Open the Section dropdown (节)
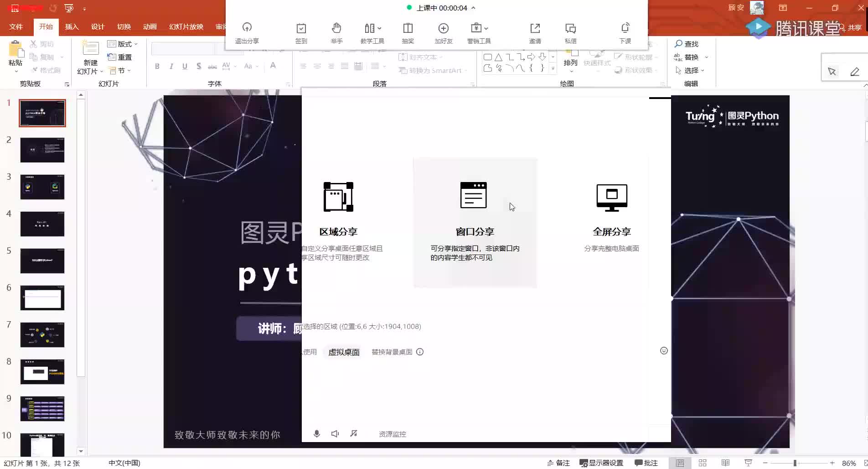Screen dimensions: 868x469 [x=120, y=70]
